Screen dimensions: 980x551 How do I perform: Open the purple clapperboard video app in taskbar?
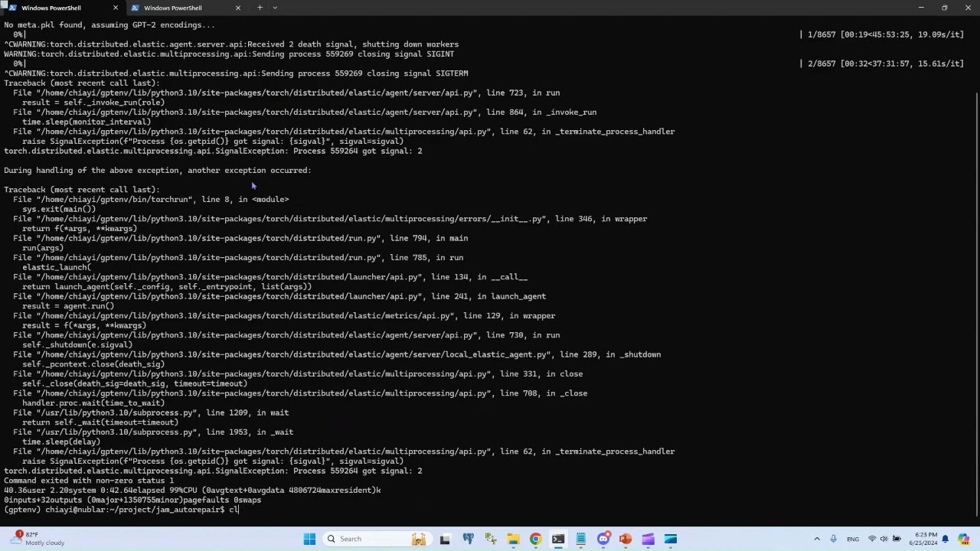648,539
